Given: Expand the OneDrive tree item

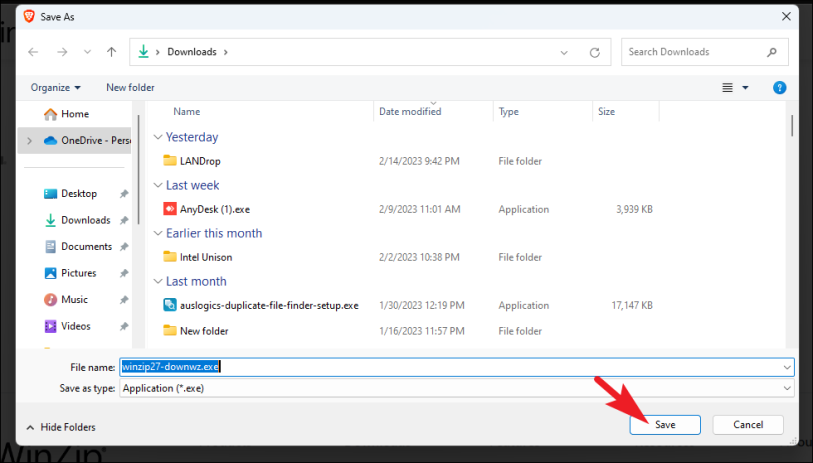Looking at the screenshot, I should click(x=28, y=141).
